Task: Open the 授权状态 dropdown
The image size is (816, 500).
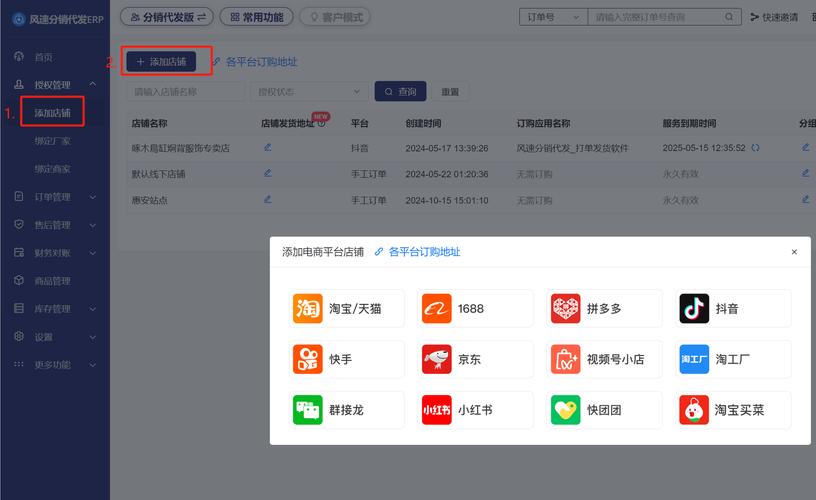Action: pos(309,92)
